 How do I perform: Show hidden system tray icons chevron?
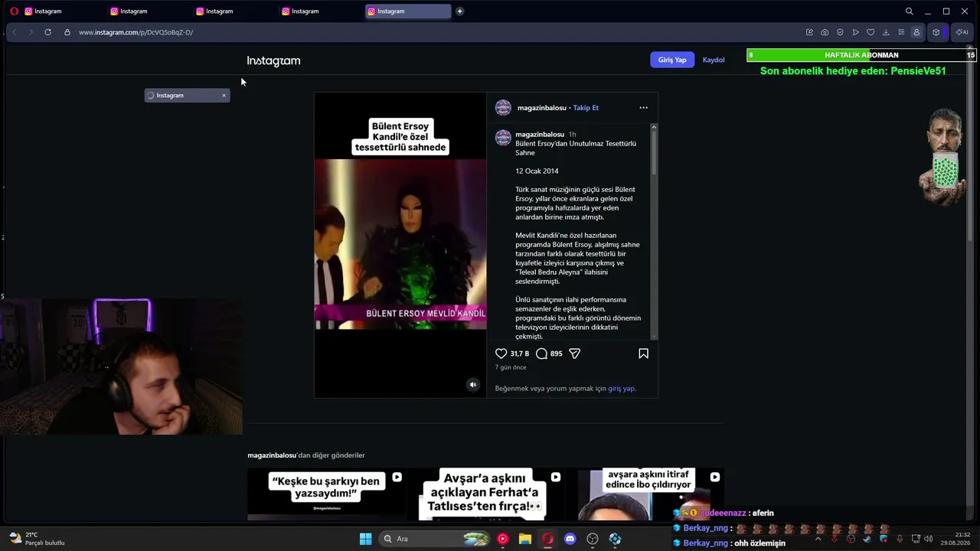818,539
